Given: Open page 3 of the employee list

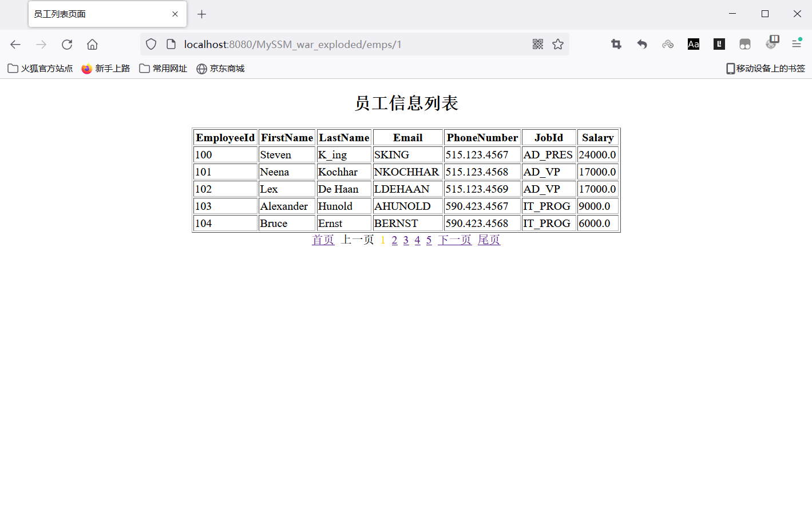Looking at the screenshot, I should click(406, 240).
